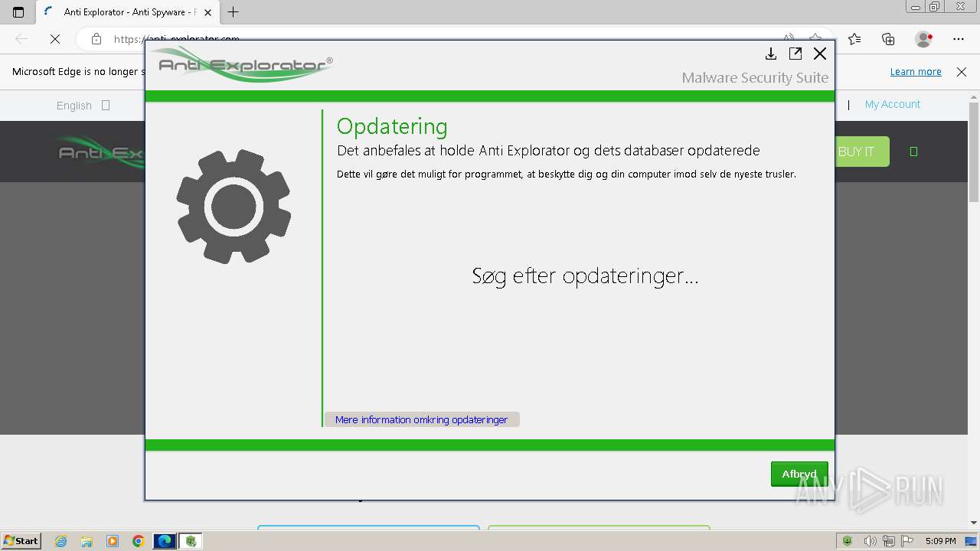Open Edge Settings and more menu
Viewport: 980px width, 551px height.
click(x=959, y=39)
